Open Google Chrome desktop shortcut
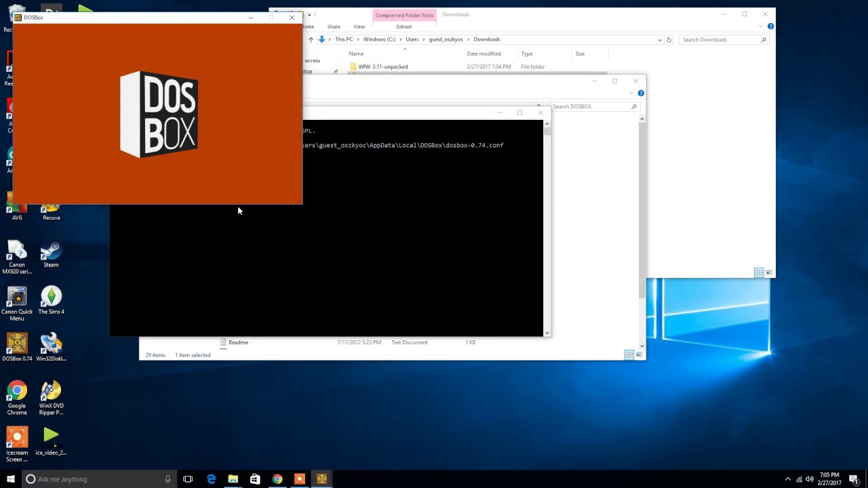The height and width of the screenshot is (488, 868). tap(17, 398)
